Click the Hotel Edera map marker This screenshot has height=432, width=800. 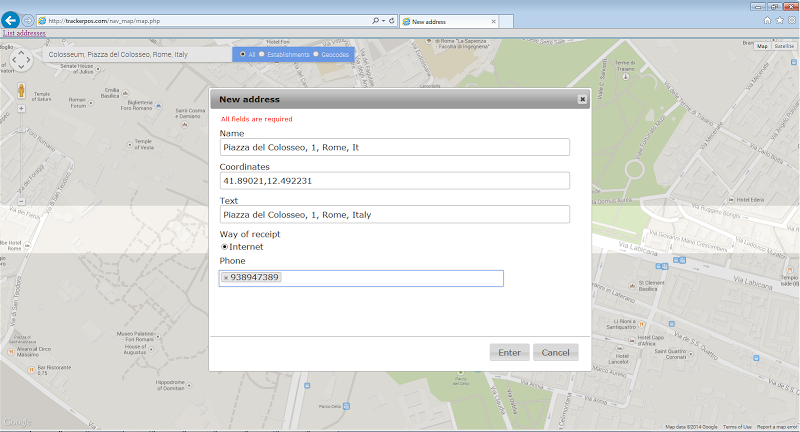pyautogui.click(x=732, y=199)
